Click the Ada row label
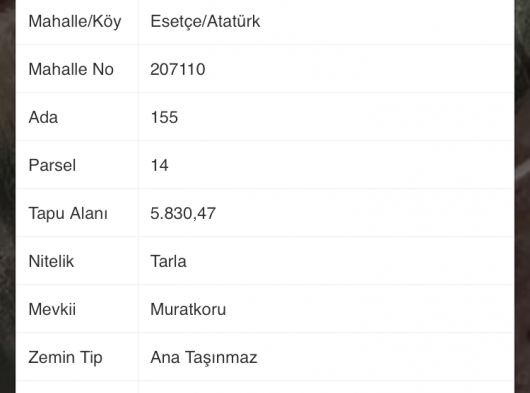The width and height of the screenshot is (530, 393). (x=43, y=117)
